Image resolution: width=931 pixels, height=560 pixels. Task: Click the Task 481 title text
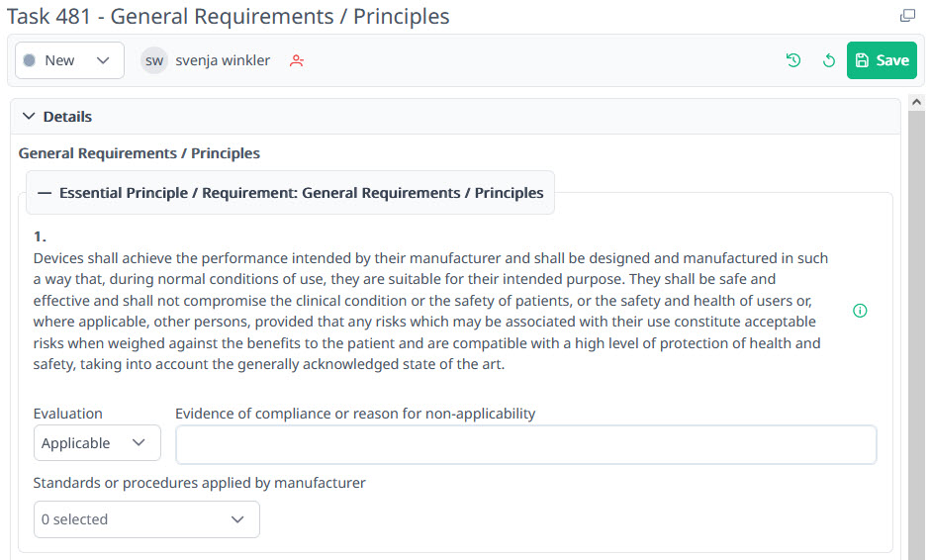[x=228, y=17]
